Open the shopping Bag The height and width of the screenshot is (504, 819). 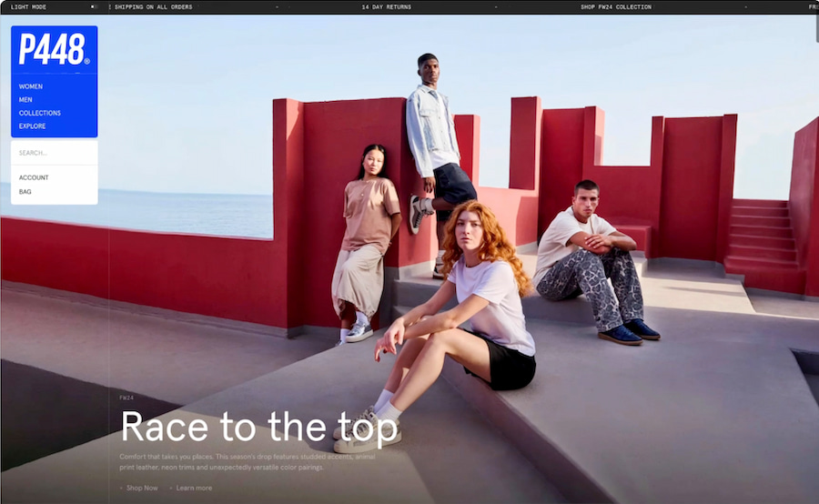click(25, 192)
